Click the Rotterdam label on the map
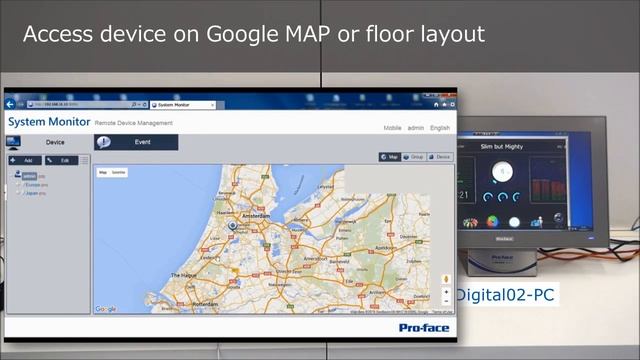 pyautogui.click(x=205, y=304)
